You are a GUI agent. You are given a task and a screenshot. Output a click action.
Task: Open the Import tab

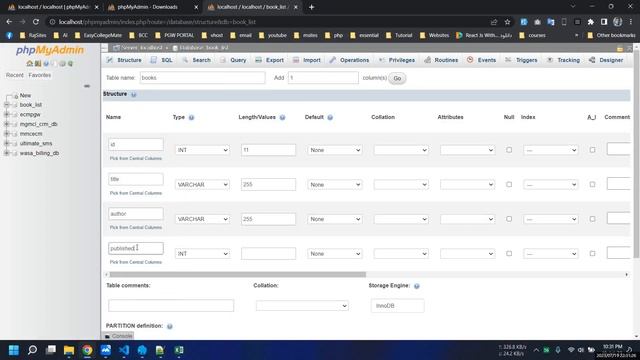click(307, 60)
